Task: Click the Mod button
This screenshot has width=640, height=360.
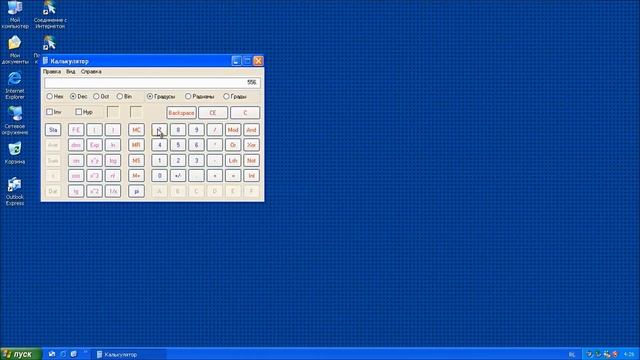Action: [x=233, y=130]
